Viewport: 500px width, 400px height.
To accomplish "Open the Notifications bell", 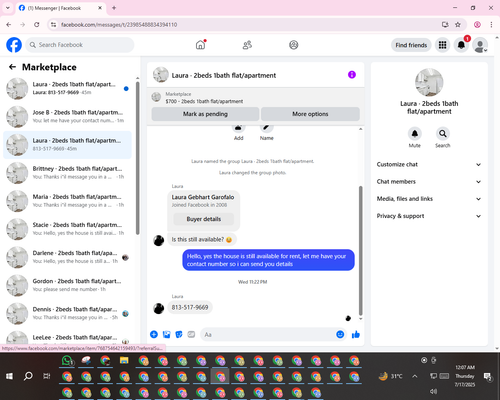I will tap(461, 45).
